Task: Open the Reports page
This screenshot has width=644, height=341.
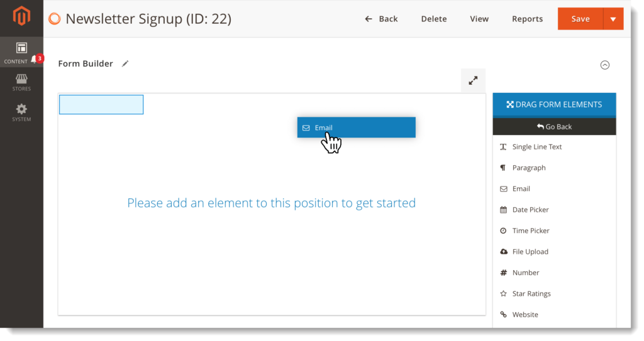Action: click(x=527, y=19)
